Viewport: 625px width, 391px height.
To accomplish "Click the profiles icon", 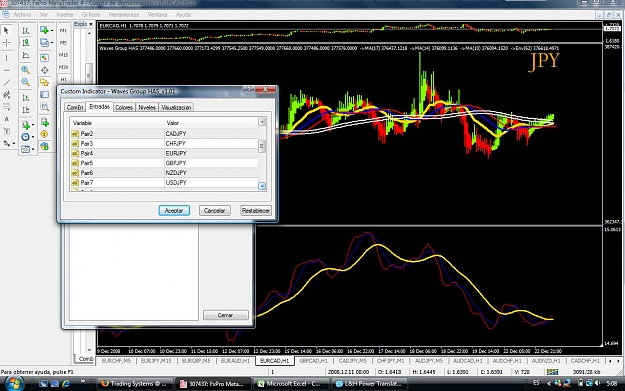I will click(x=44, y=43).
